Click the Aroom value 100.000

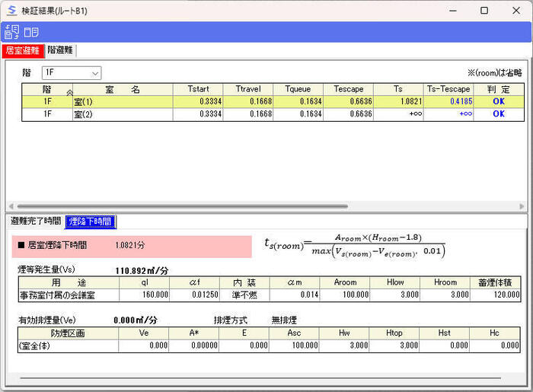[356, 295]
